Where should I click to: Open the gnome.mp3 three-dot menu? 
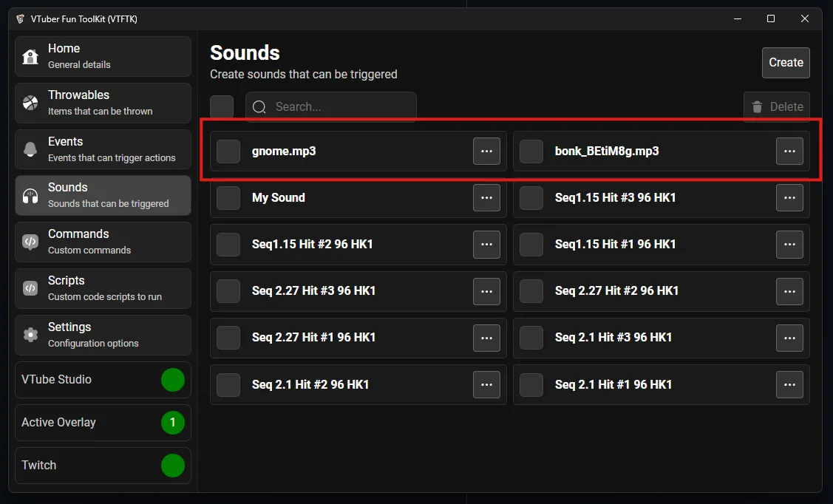pos(486,151)
